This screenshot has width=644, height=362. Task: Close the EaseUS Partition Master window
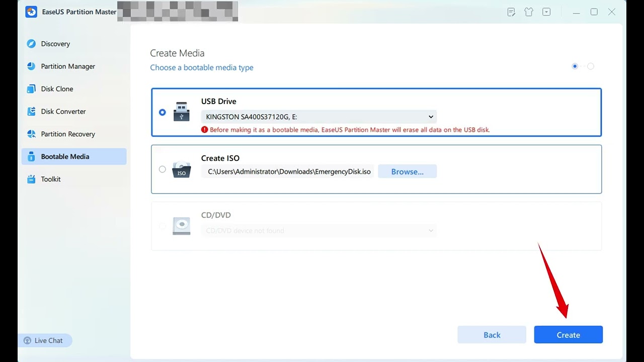tap(612, 12)
